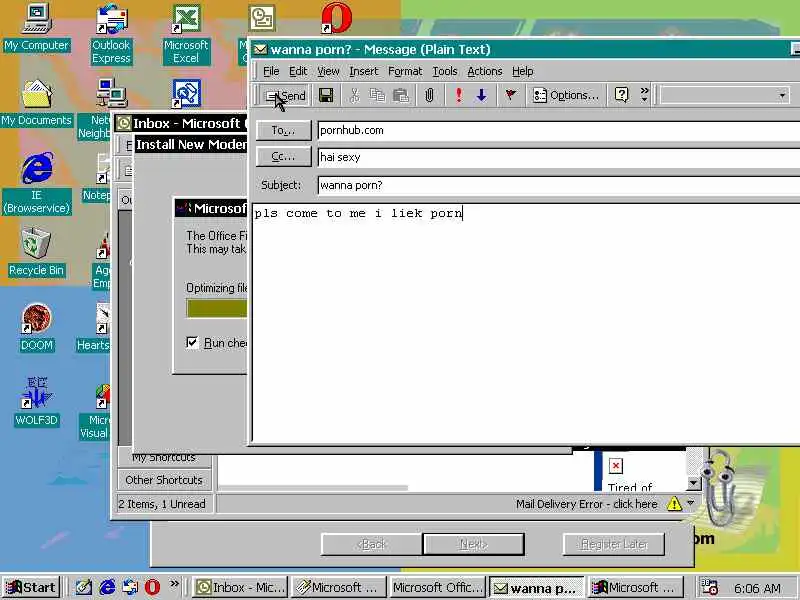Send the wanna porn? message
Image resolution: width=800 pixels, height=600 pixels.
pyautogui.click(x=285, y=95)
